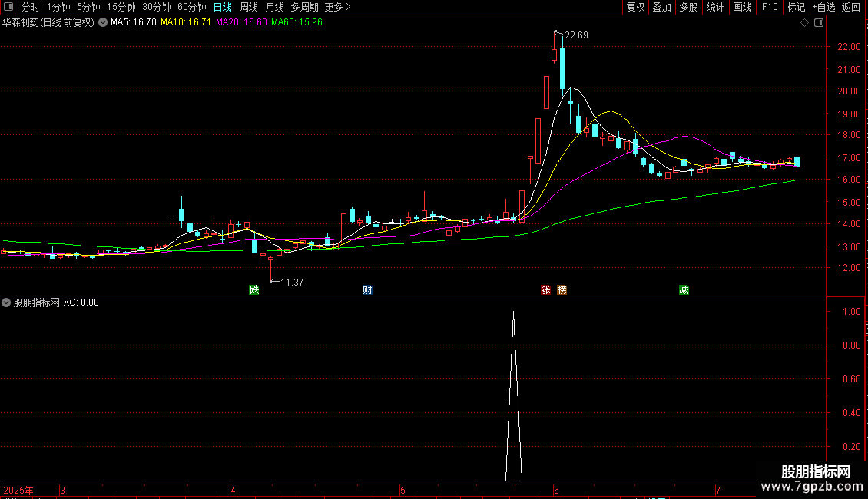
Task: Add stock via +自选 button
Action: point(823,7)
